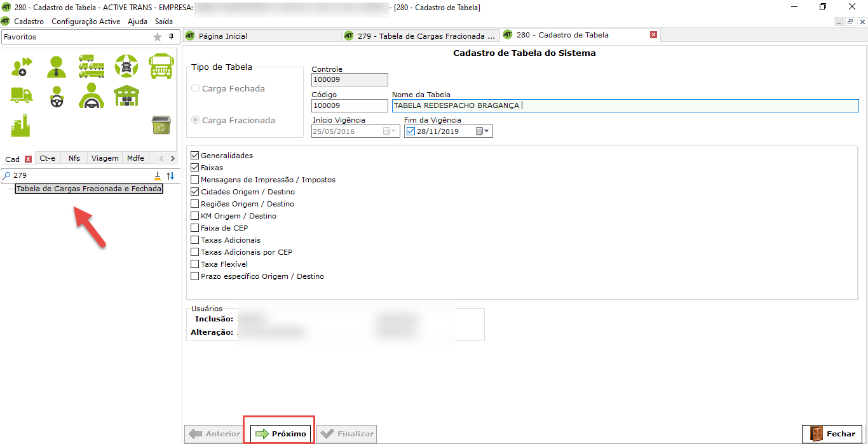Click the businessman with tie favorite icon
Screen dimensions: 868x444
tap(57, 66)
